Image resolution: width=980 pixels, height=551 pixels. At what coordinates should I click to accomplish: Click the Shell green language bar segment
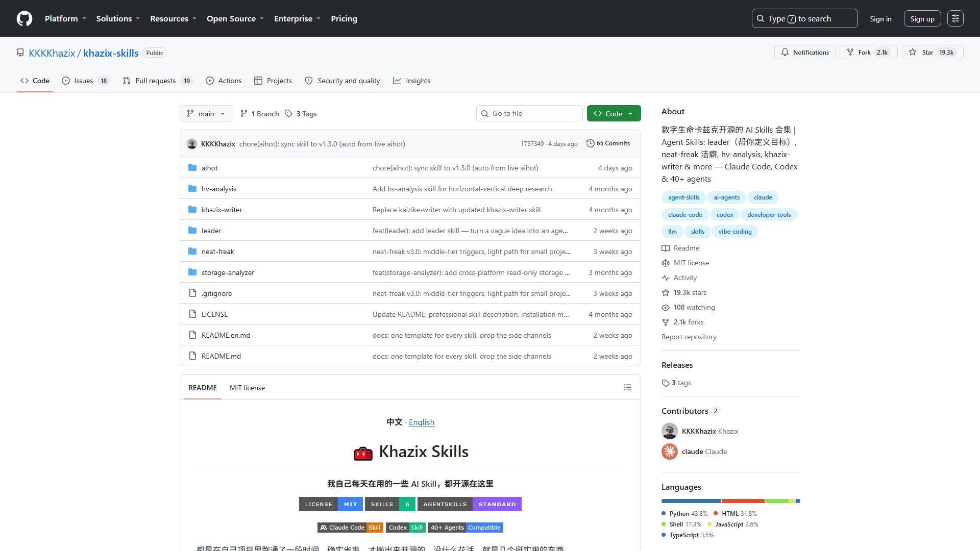777,501
